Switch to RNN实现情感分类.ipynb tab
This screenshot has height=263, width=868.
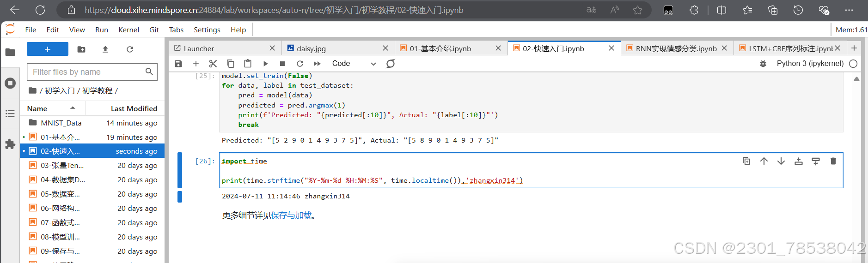pos(677,48)
